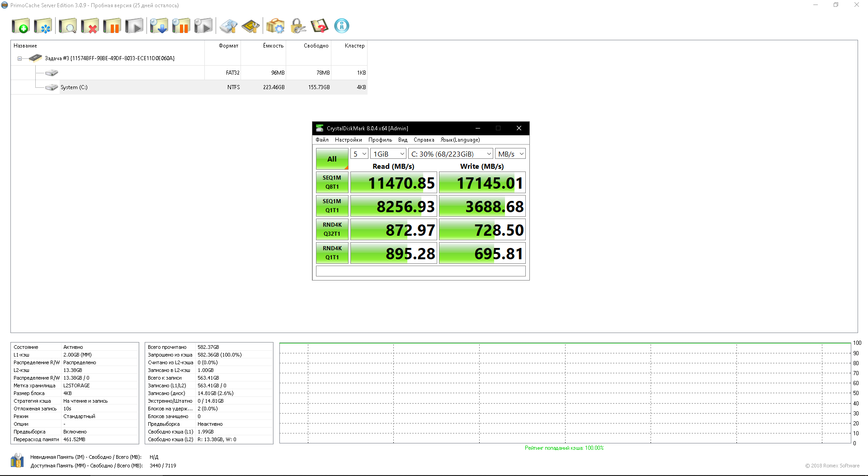Click the RND4K Q32T1 write result 728.50

pos(482,230)
